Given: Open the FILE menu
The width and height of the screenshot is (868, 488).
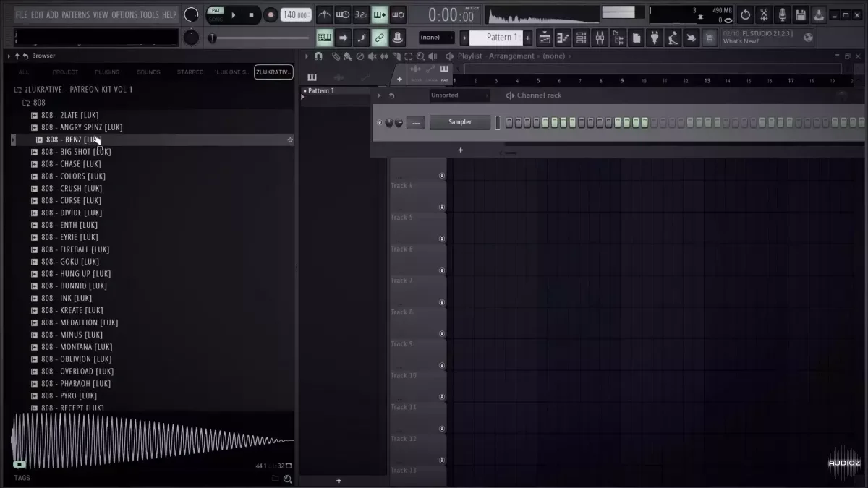Looking at the screenshot, I should tap(22, 14).
